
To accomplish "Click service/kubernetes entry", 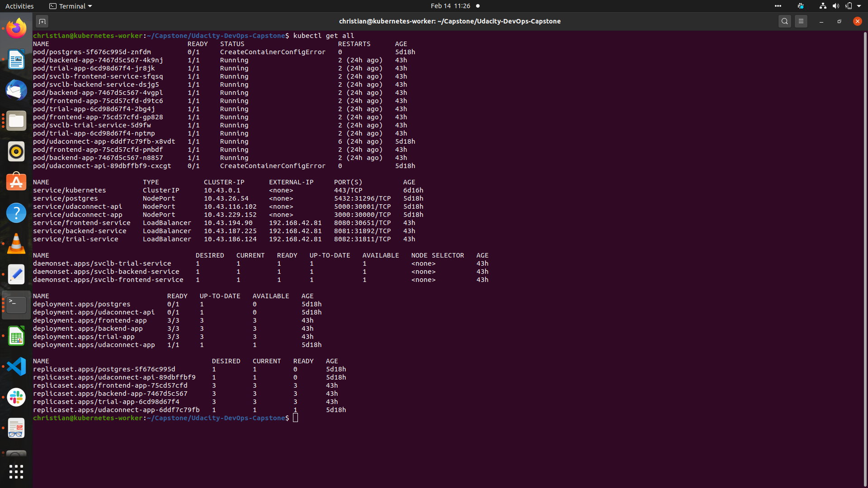I will click(70, 190).
